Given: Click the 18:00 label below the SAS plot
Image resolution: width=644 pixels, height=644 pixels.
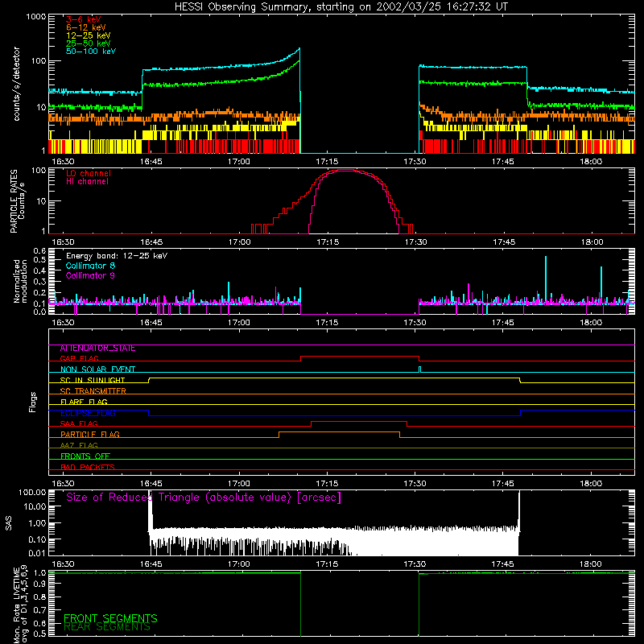Looking at the screenshot, I should (x=591, y=564).
